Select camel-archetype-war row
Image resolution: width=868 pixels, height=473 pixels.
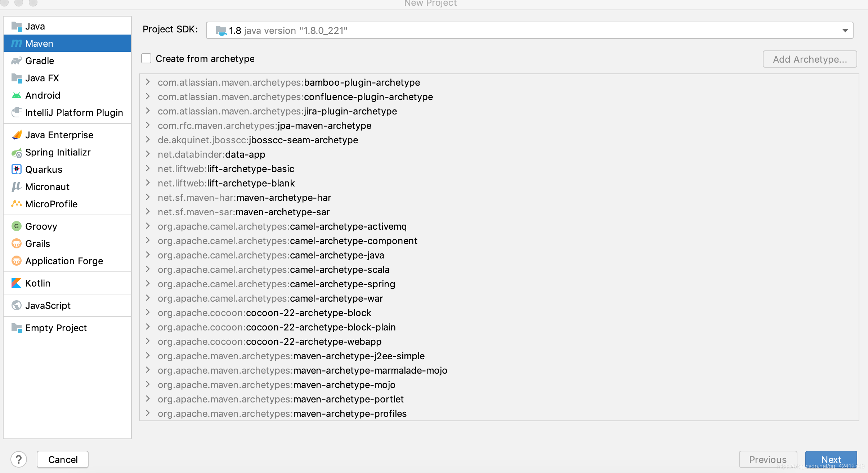pyautogui.click(x=499, y=298)
